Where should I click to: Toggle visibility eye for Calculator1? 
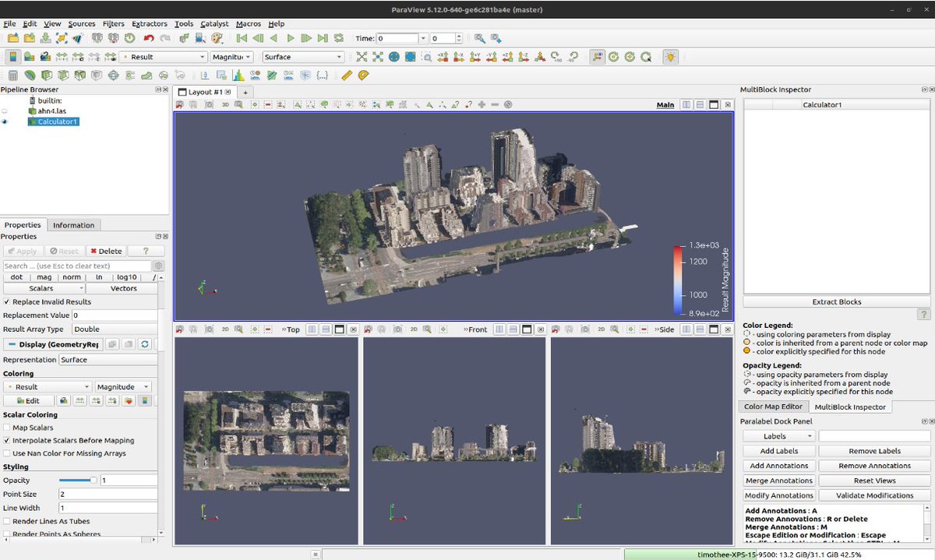tap(5, 122)
